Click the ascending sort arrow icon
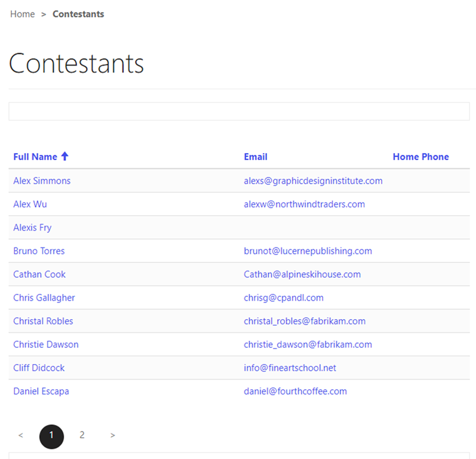 [x=65, y=157]
